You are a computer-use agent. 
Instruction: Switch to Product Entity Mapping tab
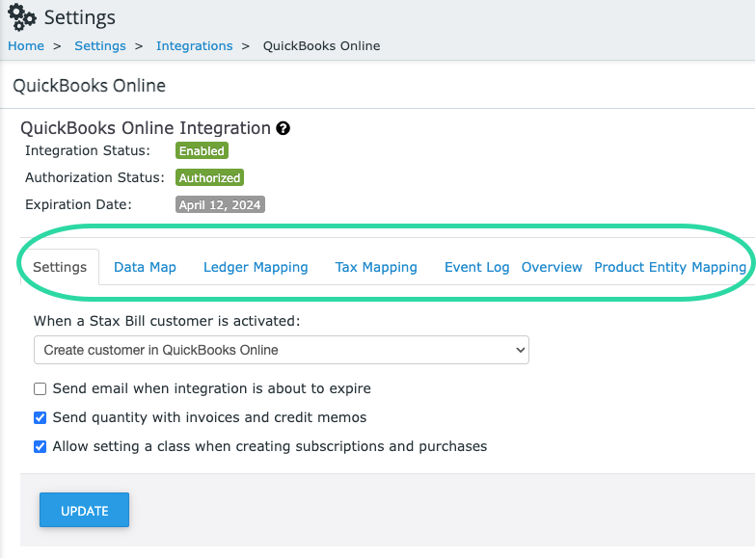670,267
